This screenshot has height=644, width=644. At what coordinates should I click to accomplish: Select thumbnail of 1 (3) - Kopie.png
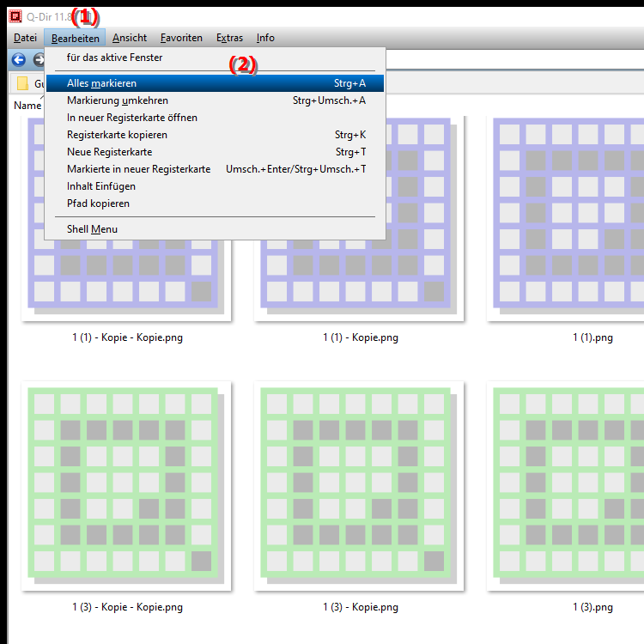tap(359, 486)
